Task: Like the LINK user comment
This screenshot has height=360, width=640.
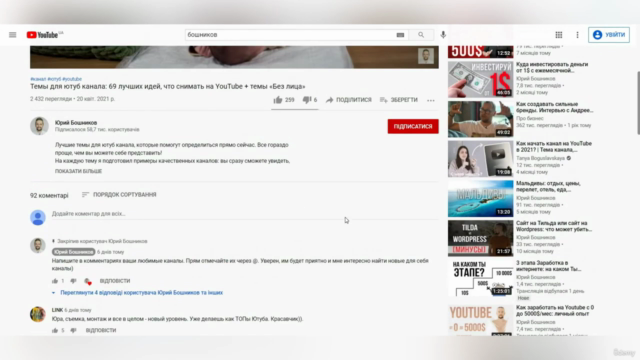Action: point(55,330)
